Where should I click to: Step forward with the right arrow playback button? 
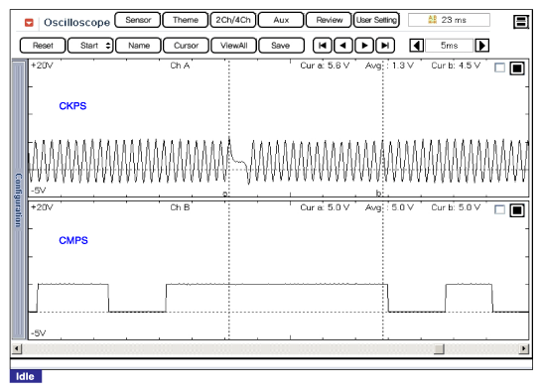tap(364, 46)
